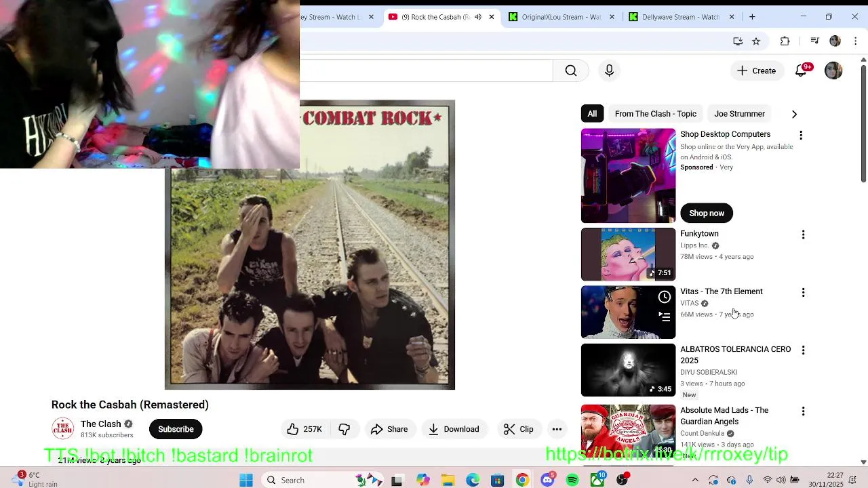Open options menu for Vitas 7th Element
The height and width of the screenshot is (488, 868).
pos(803,293)
